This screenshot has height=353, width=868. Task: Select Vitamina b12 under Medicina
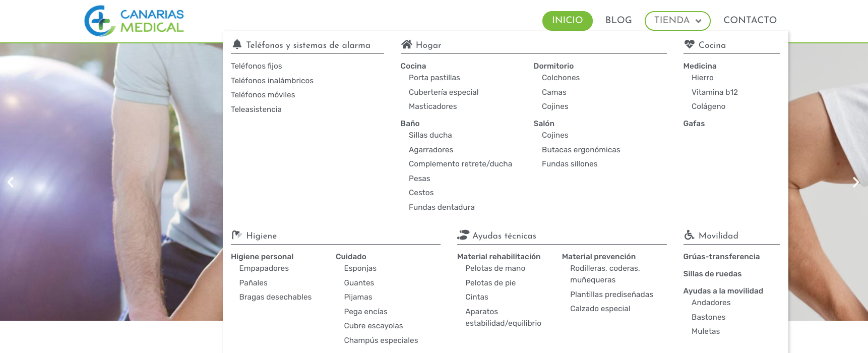tap(715, 92)
